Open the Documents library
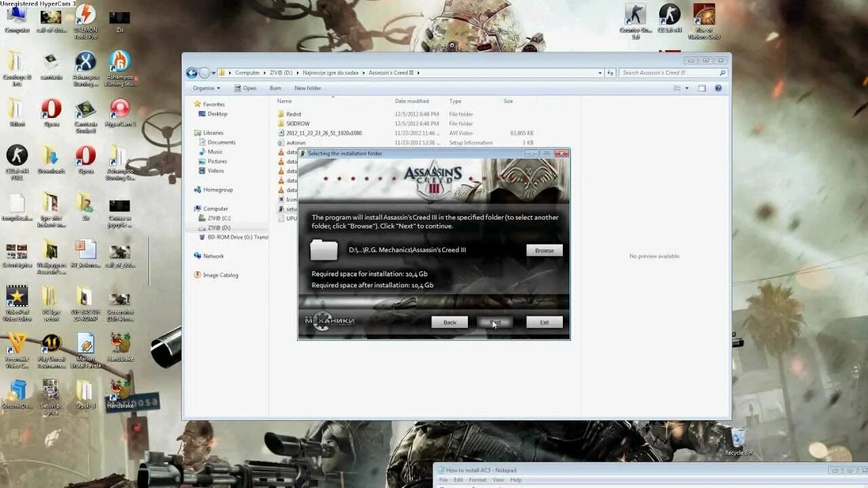Viewport: 868px width, 488px height. coord(221,142)
